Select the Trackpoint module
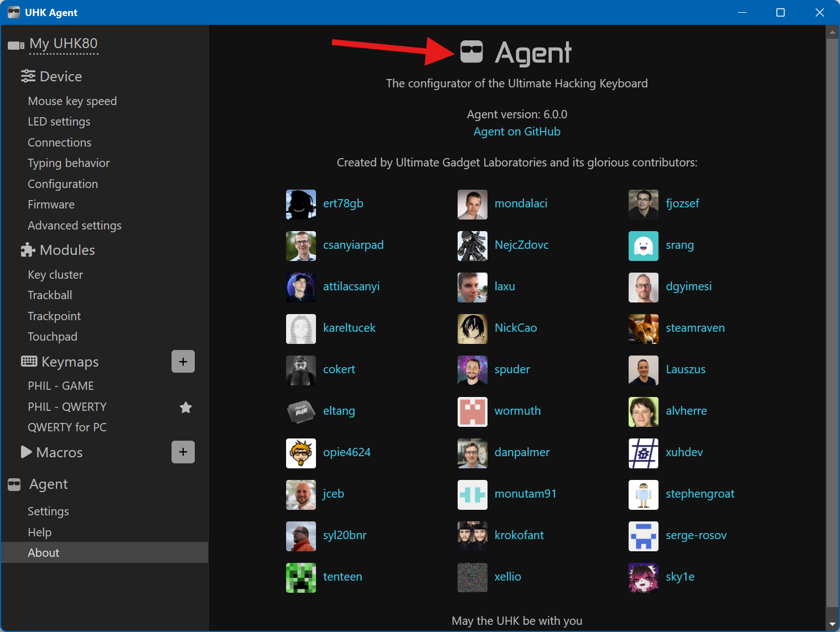The width and height of the screenshot is (840, 632). click(x=54, y=316)
